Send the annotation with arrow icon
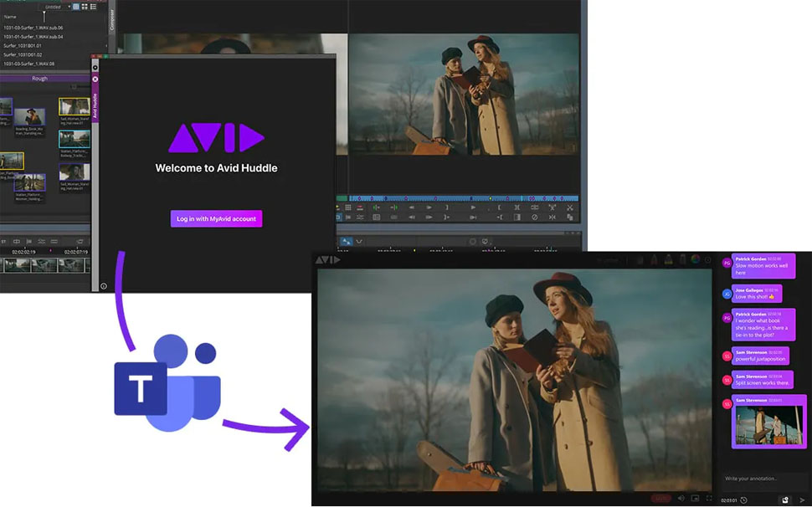 [802, 499]
